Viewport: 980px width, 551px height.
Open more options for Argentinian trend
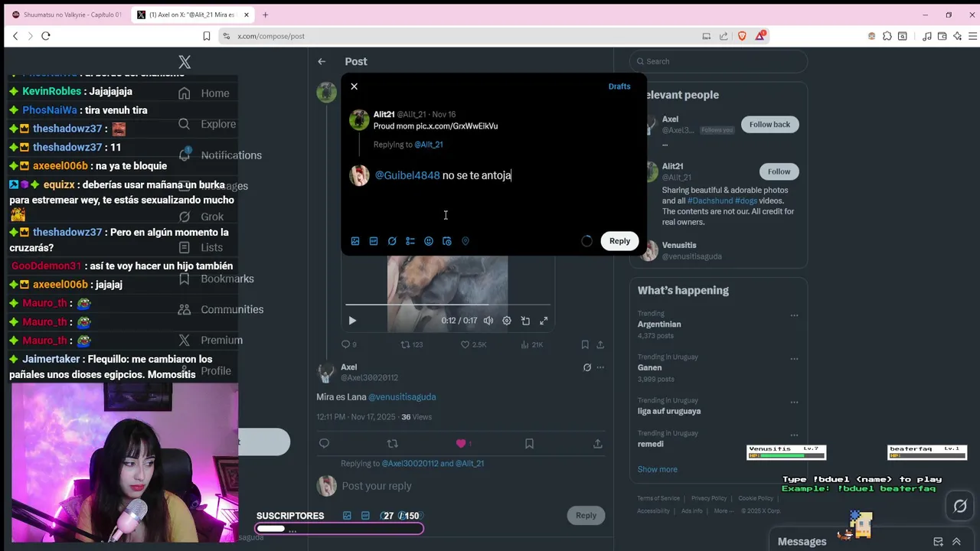pos(794,315)
